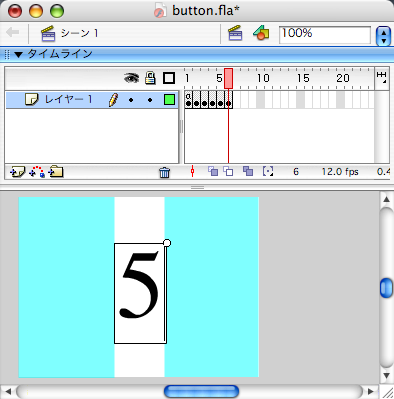This screenshot has height=399, width=394.
Task: Open the Edit Scene clapperboard menu
Action: [x=235, y=33]
